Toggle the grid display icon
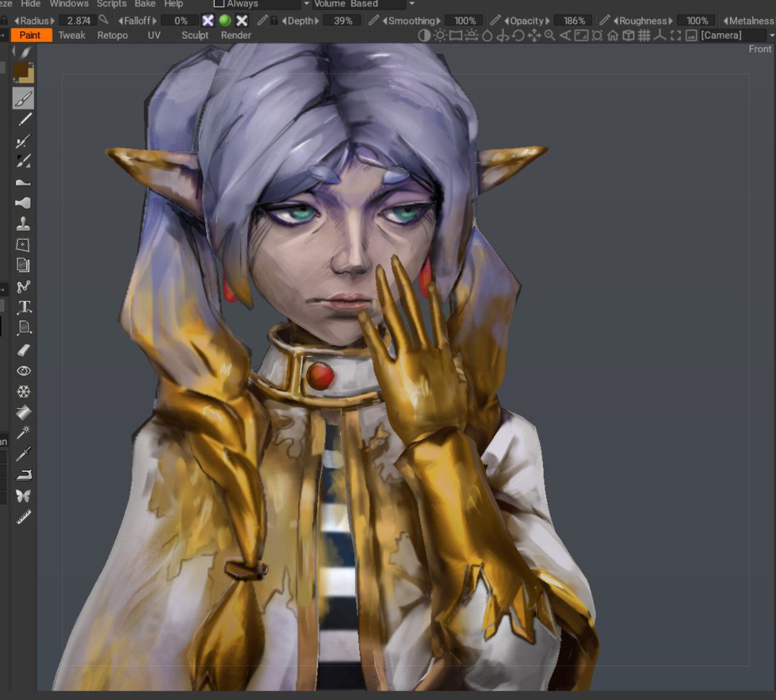 pos(644,36)
